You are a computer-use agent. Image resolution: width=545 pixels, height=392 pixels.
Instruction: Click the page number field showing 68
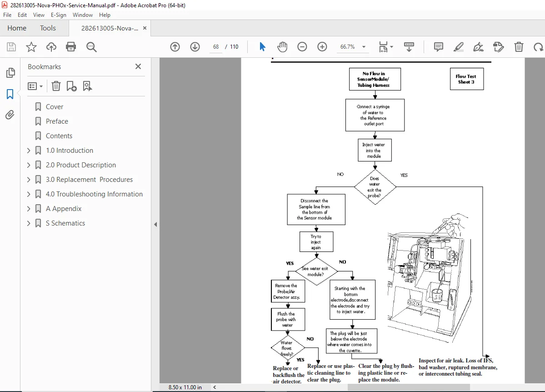pyautogui.click(x=216, y=46)
